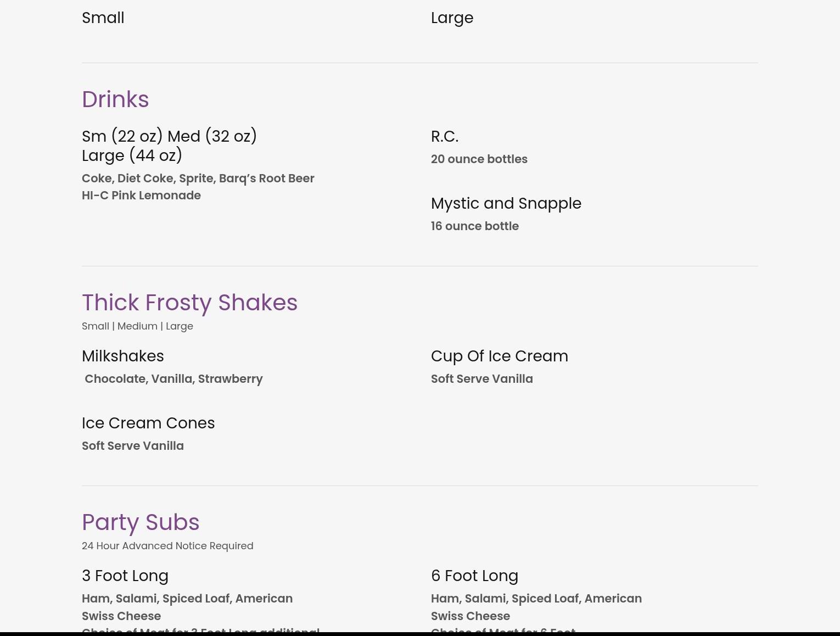Click the Coke, Diet Coke, Sprite description

click(198, 178)
